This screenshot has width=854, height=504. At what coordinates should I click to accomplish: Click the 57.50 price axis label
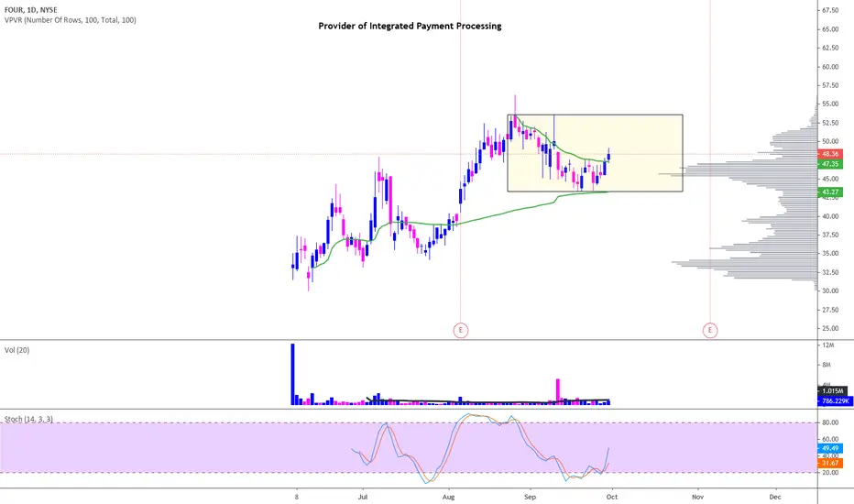[x=830, y=85]
